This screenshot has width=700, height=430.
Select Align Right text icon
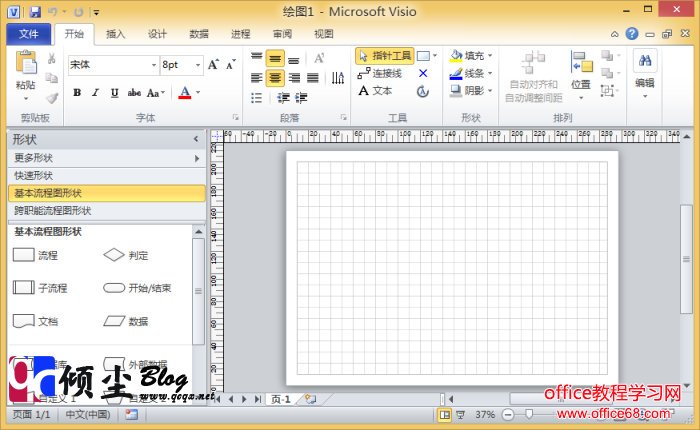pos(294,78)
